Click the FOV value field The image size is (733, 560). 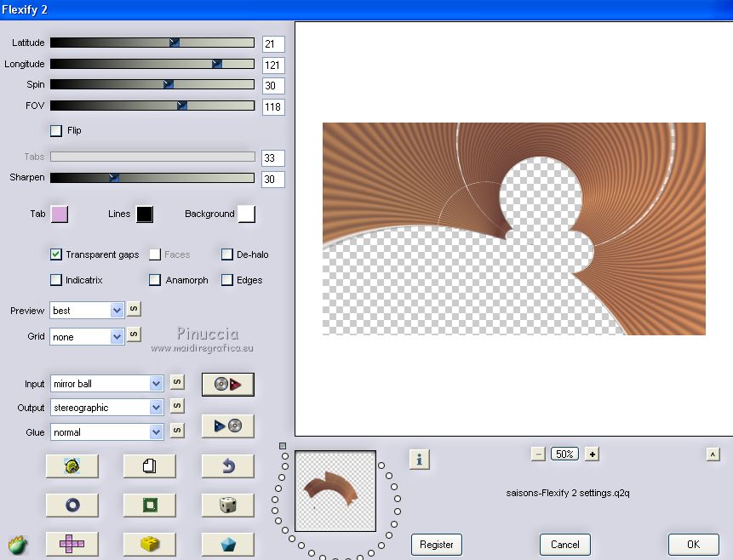pyautogui.click(x=273, y=107)
